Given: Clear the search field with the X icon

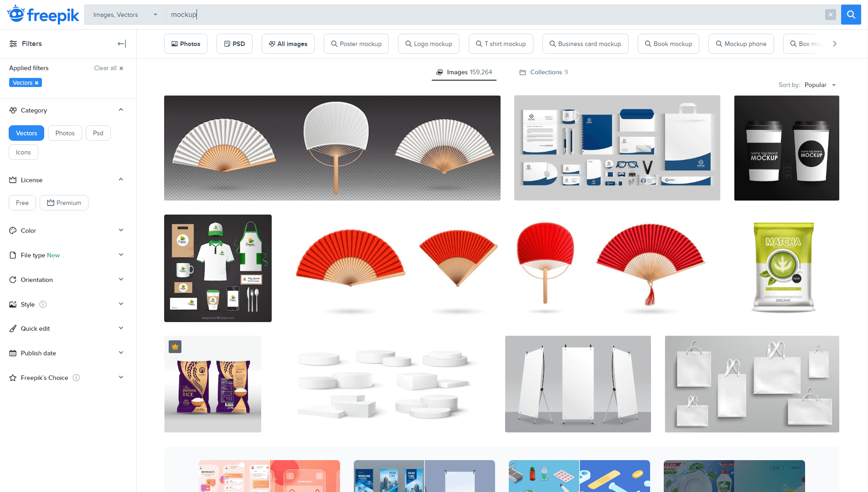Looking at the screenshot, I should (x=831, y=15).
